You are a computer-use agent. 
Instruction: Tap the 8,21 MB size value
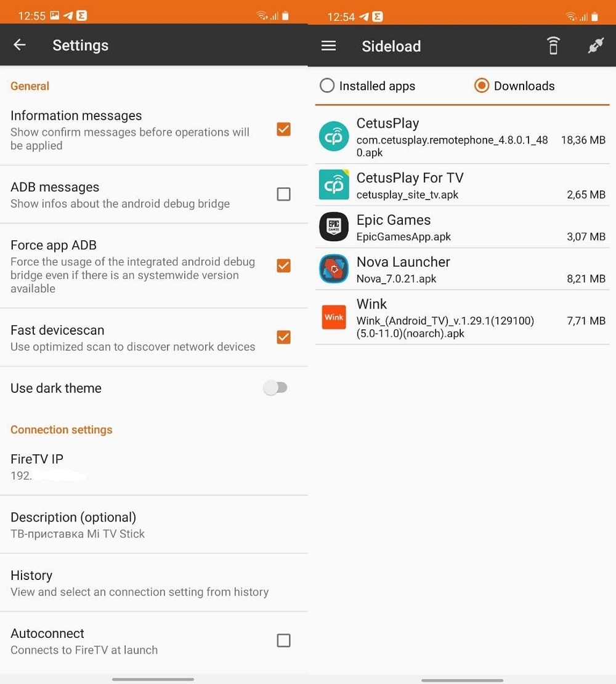586,279
